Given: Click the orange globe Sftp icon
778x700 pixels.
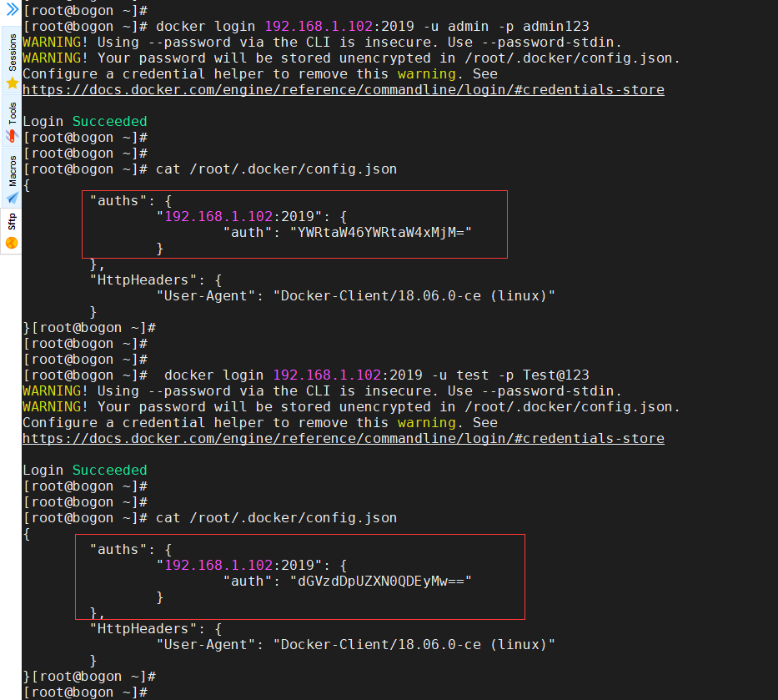Looking at the screenshot, I should (x=10, y=244).
